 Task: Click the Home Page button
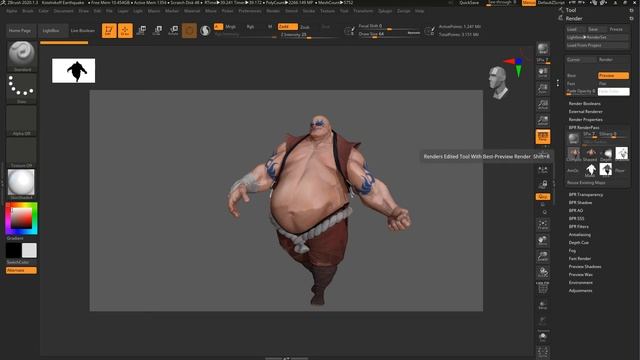(20, 31)
